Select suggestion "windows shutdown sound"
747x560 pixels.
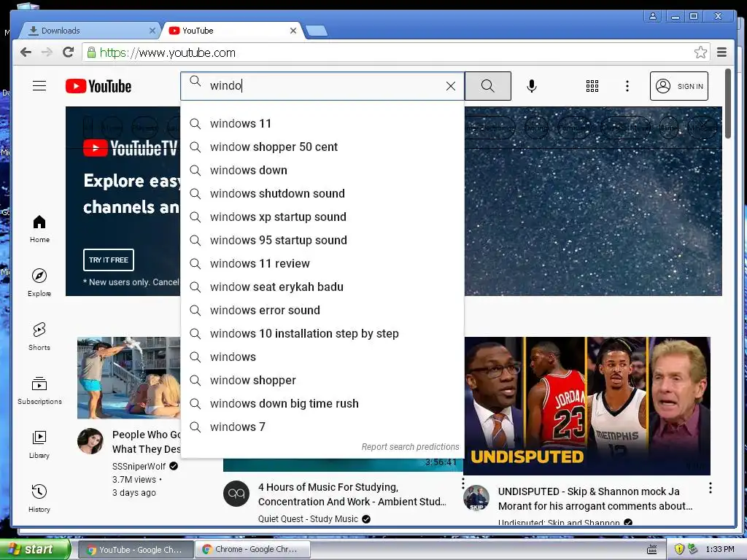[x=322, y=194]
